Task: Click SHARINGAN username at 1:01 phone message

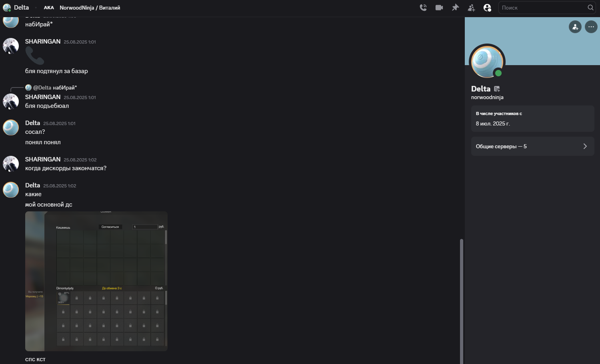Action: point(43,42)
